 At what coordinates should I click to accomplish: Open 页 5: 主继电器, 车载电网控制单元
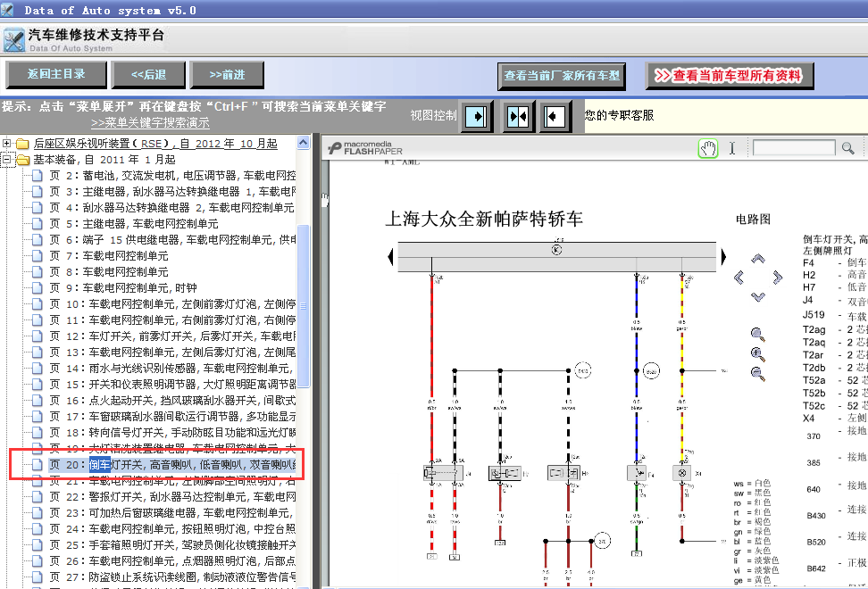pyautogui.click(x=133, y=224)
